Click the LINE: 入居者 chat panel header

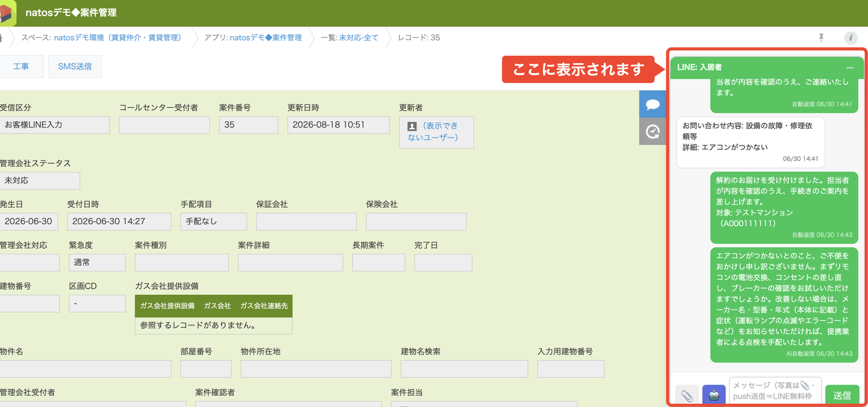[x=767, y=67]
